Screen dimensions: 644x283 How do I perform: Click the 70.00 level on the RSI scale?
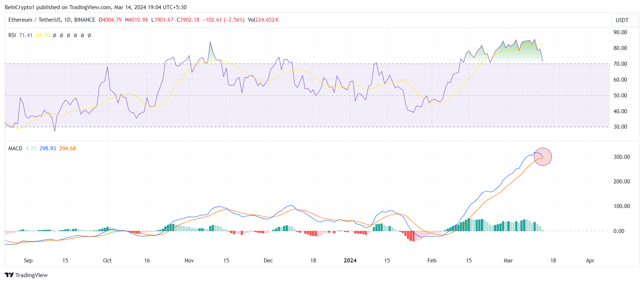(x=620, y=64)
